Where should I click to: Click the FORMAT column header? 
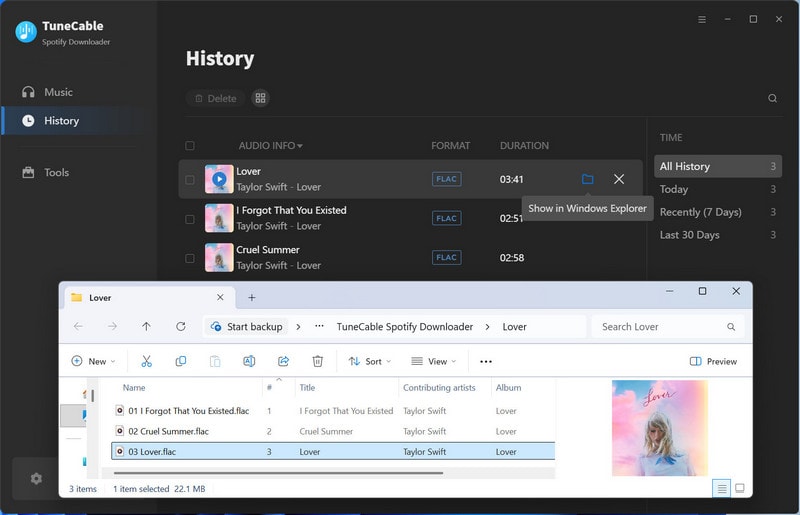(451, 146)
